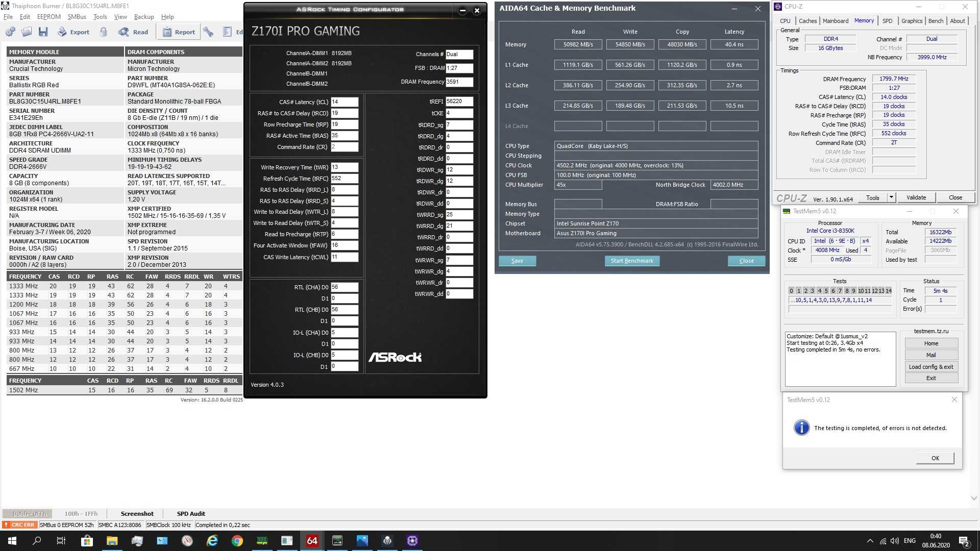
Task: Click the Exit button in TestMem5
Action: point(931,378)
